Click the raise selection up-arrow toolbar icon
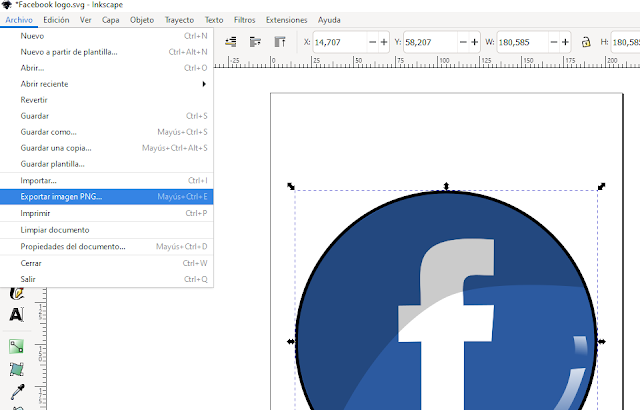640x410 pixels. coord(280,42)
